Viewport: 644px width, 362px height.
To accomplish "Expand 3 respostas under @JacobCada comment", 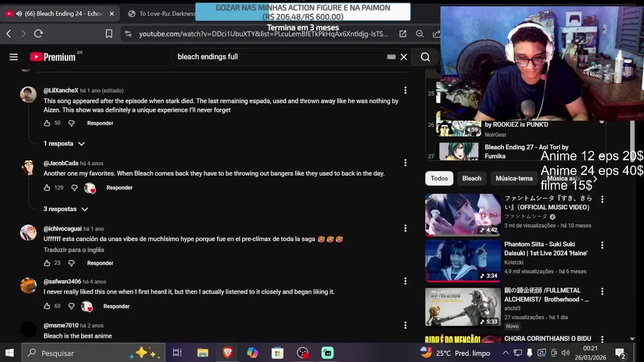I will click(66, 209).
